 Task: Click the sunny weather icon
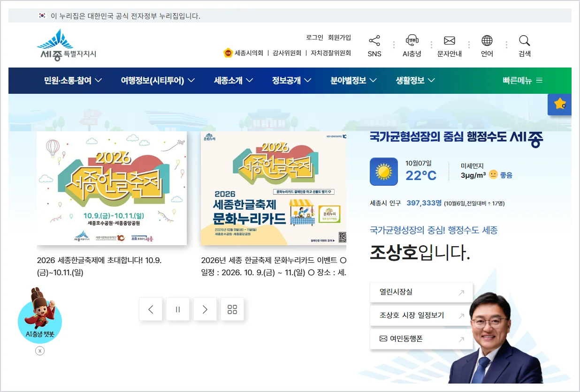[384, 172]
